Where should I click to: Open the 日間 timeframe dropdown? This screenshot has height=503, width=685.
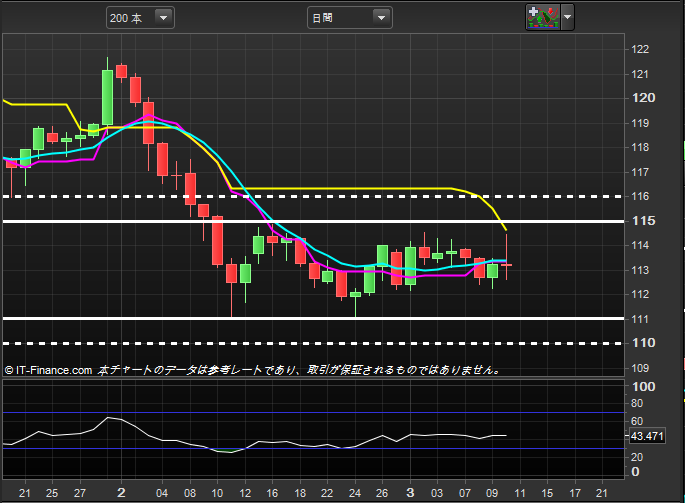click(x=349, y=18)
